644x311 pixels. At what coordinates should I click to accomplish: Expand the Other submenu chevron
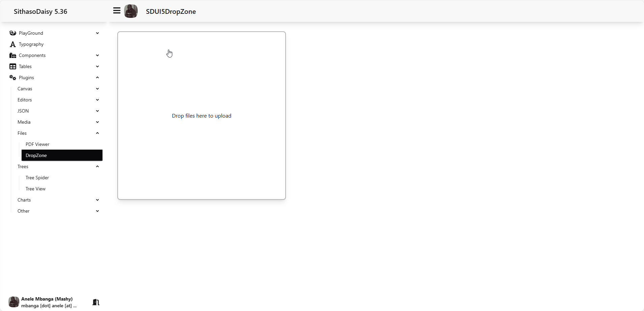(x=97, y=211)
